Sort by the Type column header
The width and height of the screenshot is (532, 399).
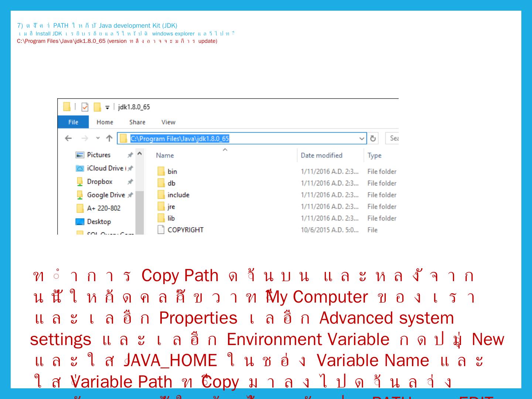[x=374, y=156]
